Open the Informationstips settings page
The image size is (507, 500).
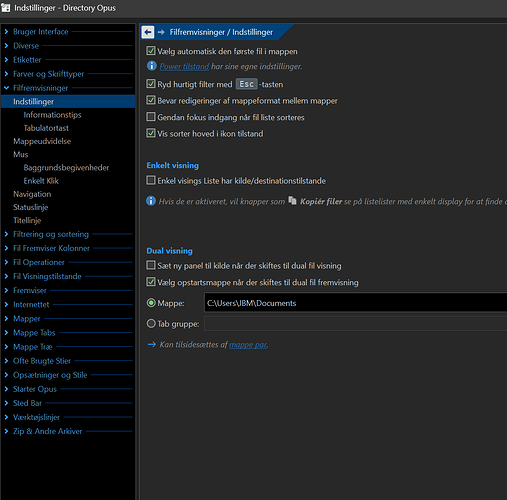point(52,115)
